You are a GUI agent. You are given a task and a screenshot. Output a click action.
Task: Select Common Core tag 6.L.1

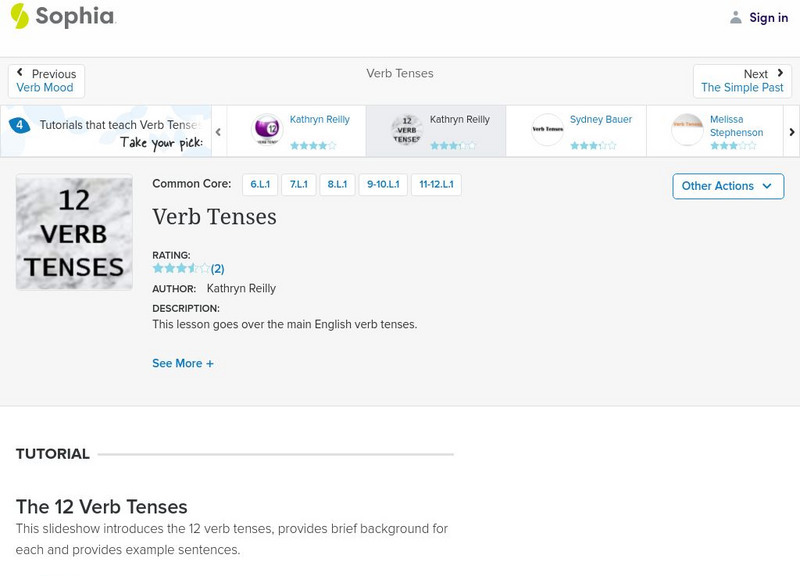pos(260,185)
